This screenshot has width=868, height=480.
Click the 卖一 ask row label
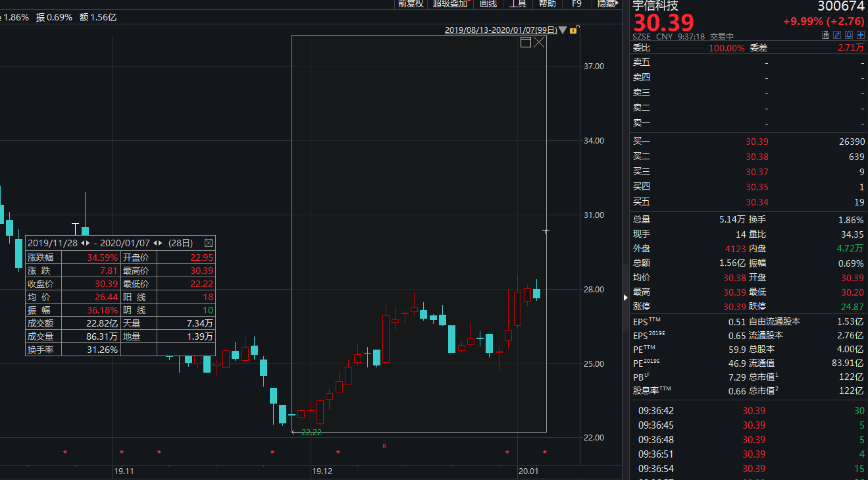tap(642, 123)
